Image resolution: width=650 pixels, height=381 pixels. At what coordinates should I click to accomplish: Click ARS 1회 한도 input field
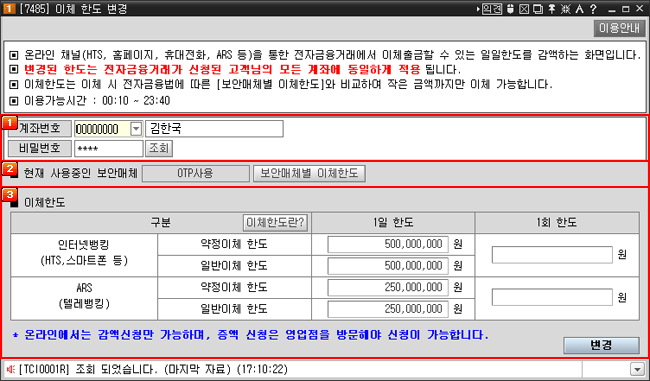pyautogui.click(x=552, y=297)
